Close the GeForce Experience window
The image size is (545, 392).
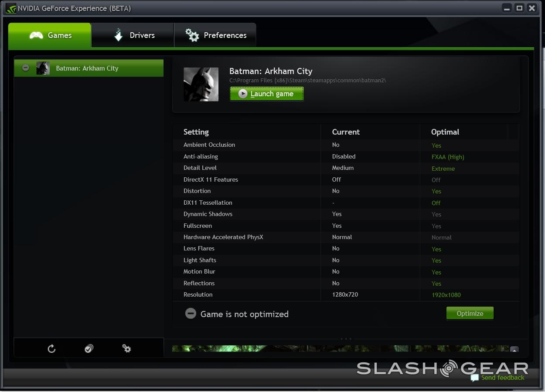[x=531, y=8]
